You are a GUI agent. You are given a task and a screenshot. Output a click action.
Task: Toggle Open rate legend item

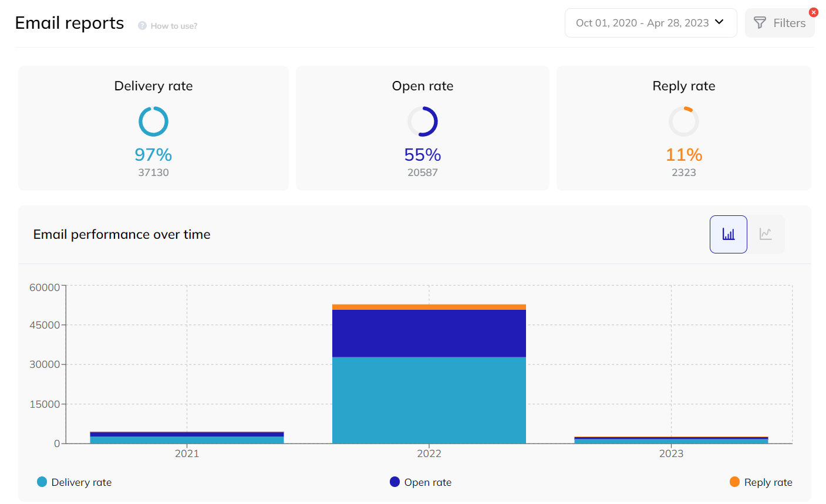point(421,482)
